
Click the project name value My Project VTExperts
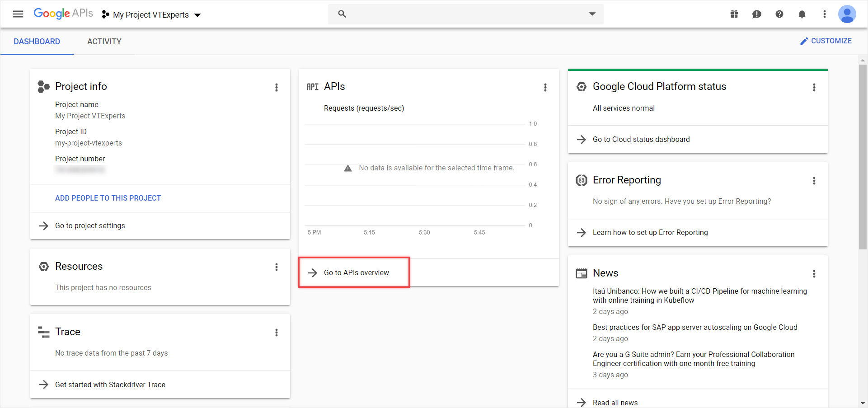click(90, 116)
